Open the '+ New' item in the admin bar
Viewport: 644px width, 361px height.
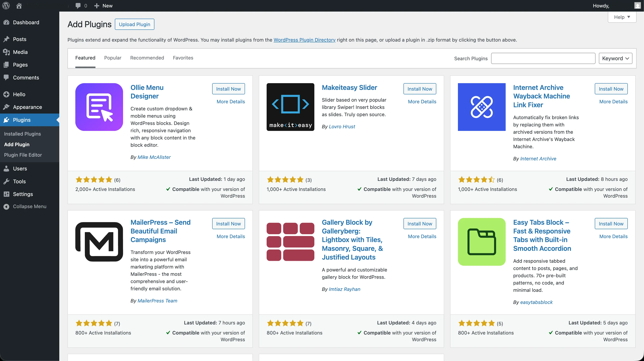103,5
